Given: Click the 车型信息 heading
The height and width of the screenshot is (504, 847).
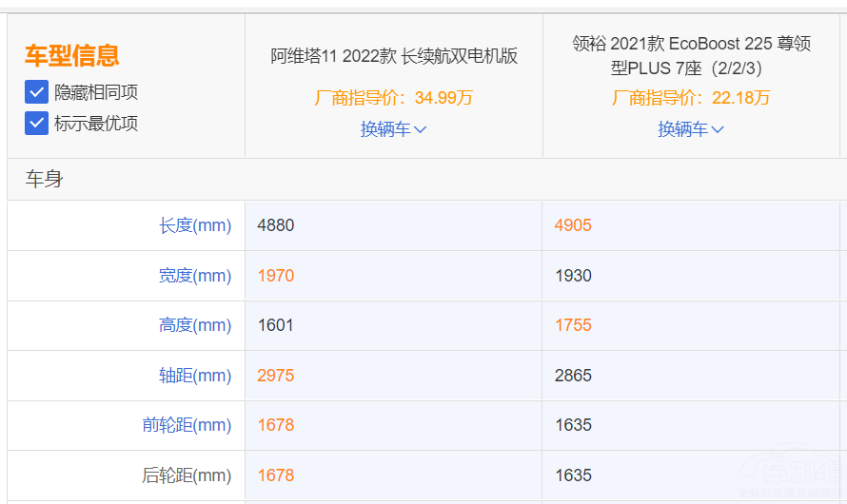Looking at the screenshot, I should point(72,55).
